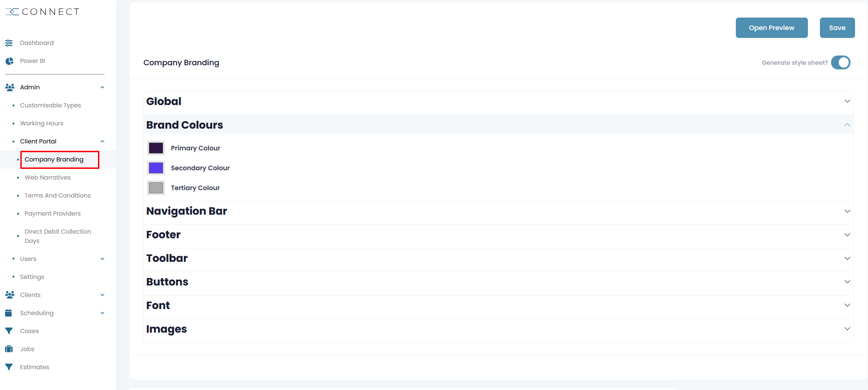868x390 pixels.
Task: Collapse the Brand Colours section
Action: 498,125
